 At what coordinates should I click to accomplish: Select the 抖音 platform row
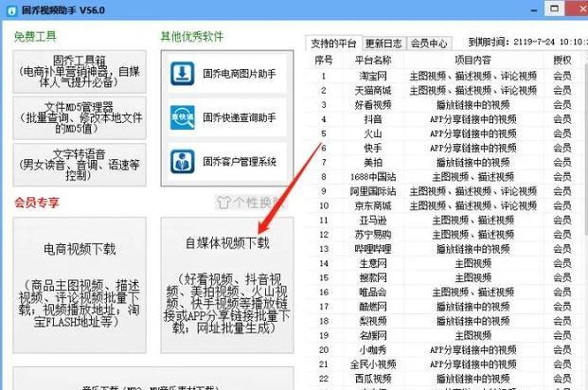pos(444,119)
